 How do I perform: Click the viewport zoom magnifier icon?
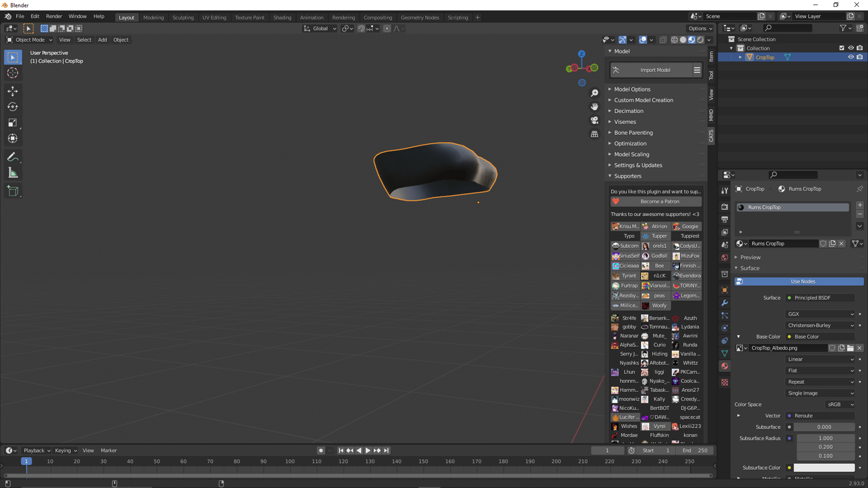[x=594, y=93]
